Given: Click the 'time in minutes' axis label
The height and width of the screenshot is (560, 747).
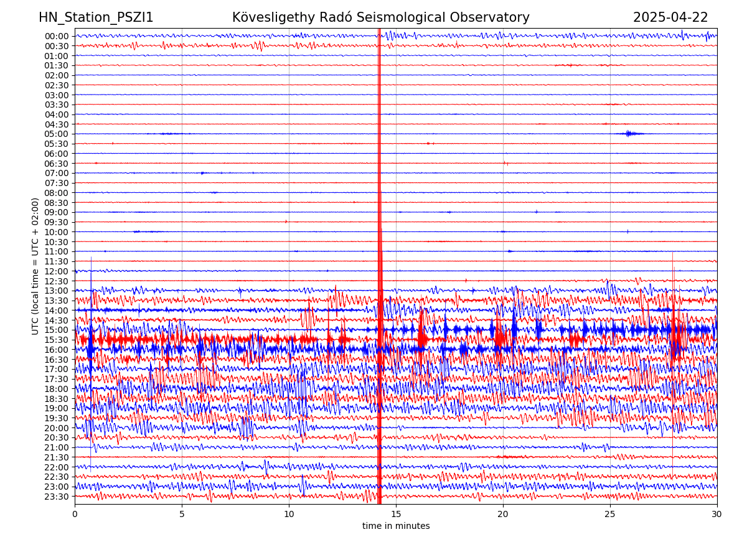Looking at the screenshot, I should click(x=396, y=526).
